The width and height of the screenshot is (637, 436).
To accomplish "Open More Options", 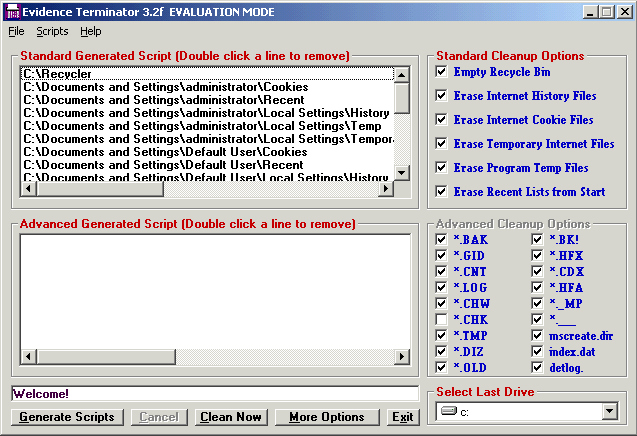I will pos(327,417).
